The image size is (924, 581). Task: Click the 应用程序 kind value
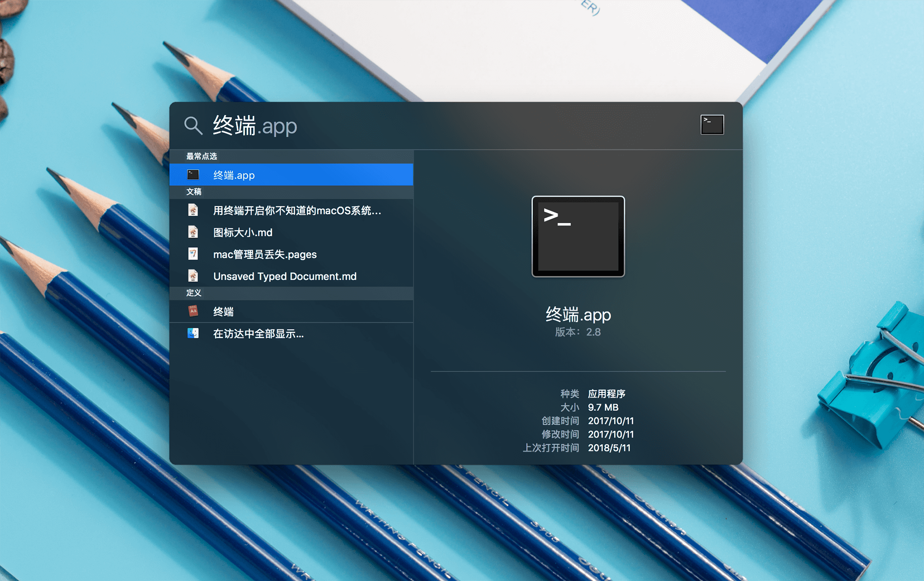pos(607,394)
